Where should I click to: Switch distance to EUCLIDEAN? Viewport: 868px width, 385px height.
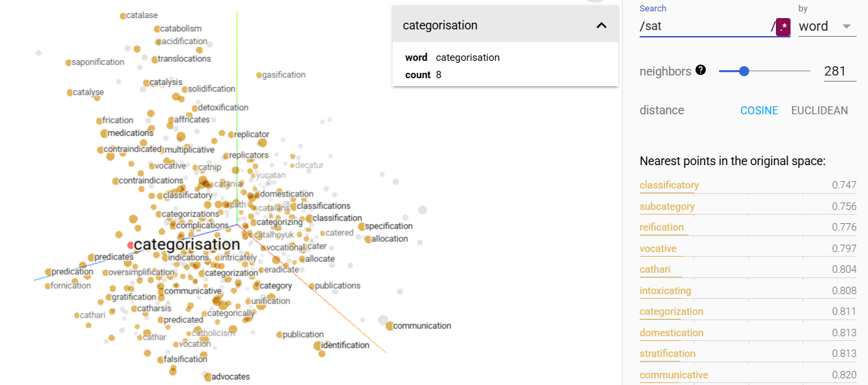point(819,110)
